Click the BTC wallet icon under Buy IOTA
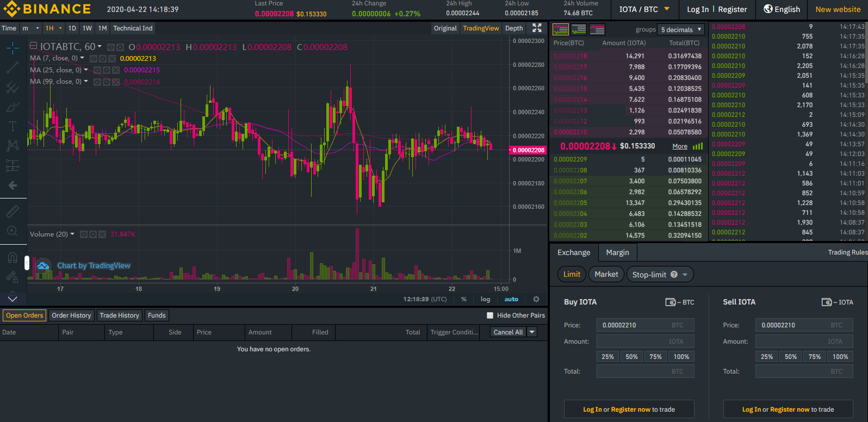This screenshot has height=422, width=868. 671,302
